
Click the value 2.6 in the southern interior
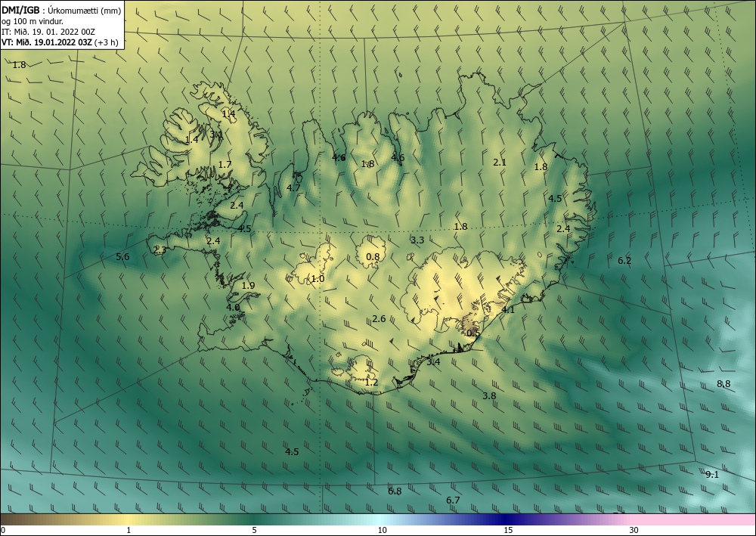point(379,318)
